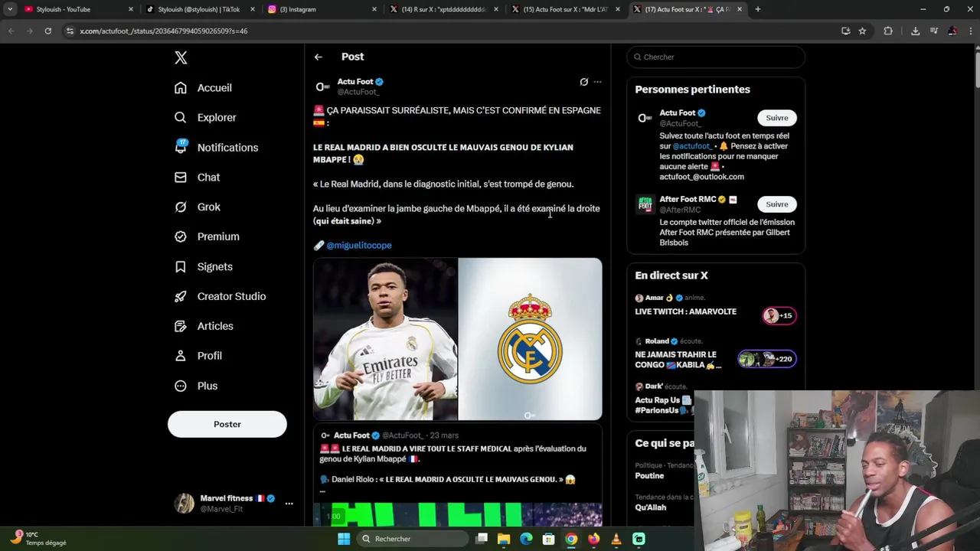Open Marvel fitness account options menu
This screenshot has height=551, width=980.
click(x=289, y=503)
